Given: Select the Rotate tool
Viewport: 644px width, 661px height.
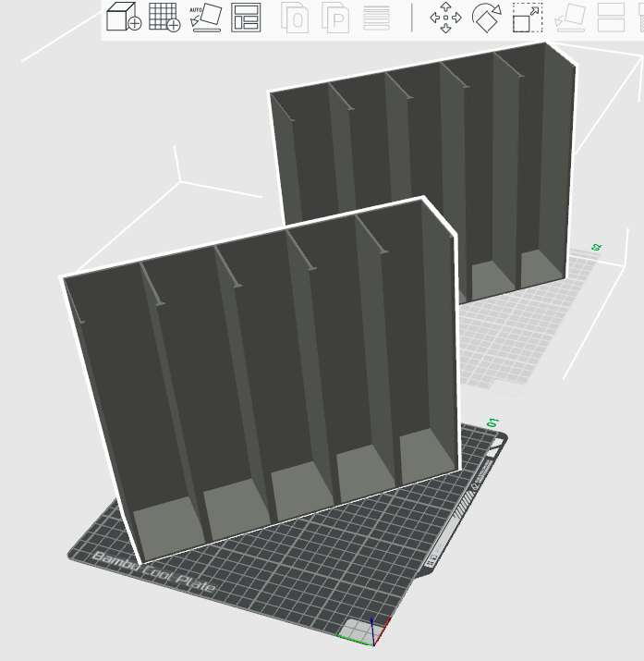Looking at the screenshot, I should tap(487, 18).
